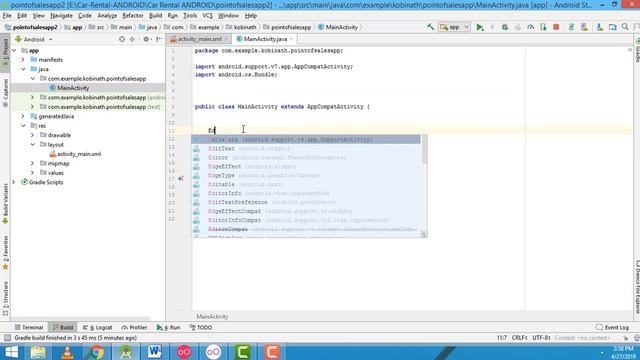Choose EditTextPreference from the autocomplete list
Screen dimensions: 640x360
(306, 202)
